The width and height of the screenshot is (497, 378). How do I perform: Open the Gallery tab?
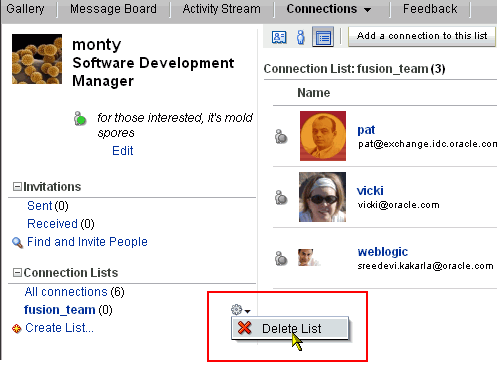coord(25,9)
